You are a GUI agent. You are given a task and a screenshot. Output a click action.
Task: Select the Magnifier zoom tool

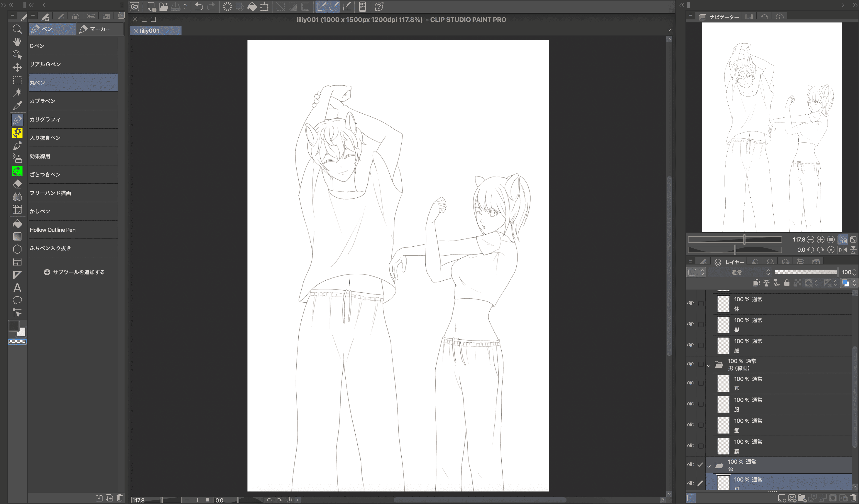(x=17, y=29)
